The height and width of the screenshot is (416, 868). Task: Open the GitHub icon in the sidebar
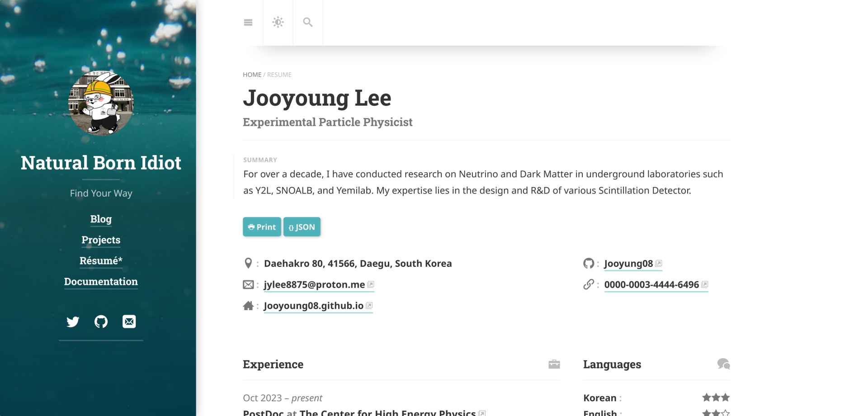100,321
